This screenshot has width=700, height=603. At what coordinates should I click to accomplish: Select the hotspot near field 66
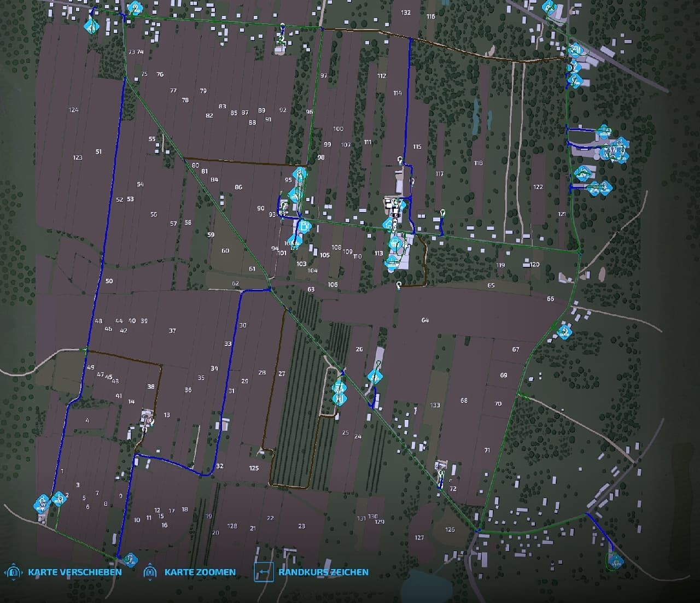click(564, 331)
